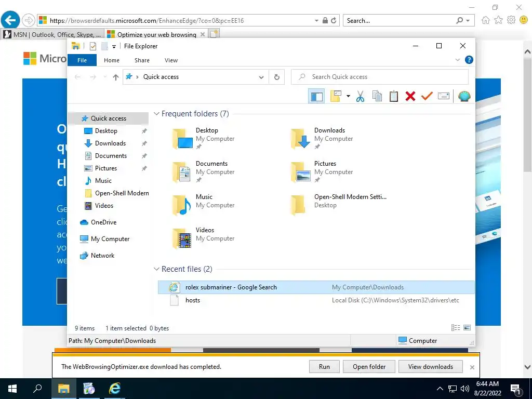The width and height of the screenshot is (532, 399).
Task: Select Open-Shell Modern in navigation pane
Action: (x=122, y=193)
